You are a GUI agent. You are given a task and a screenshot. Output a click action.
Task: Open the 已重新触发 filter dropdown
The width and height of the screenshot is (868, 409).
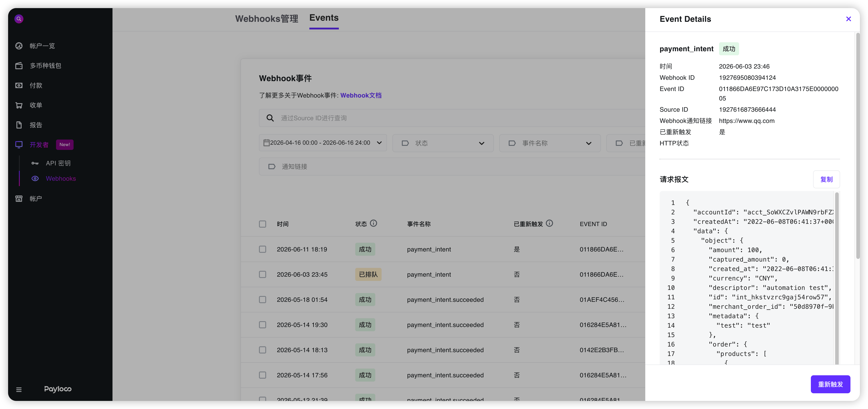tap(626, 143)
